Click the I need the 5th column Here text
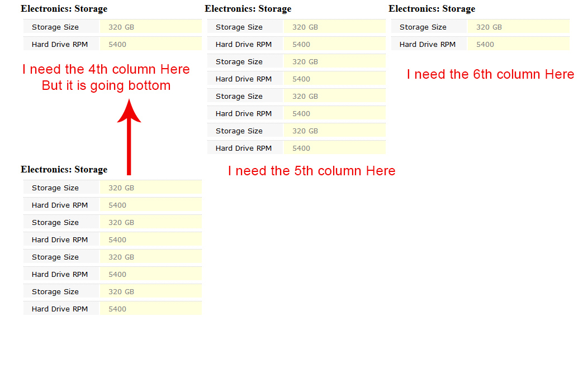This screenshot has height=374, width=588. coord(311,171)
